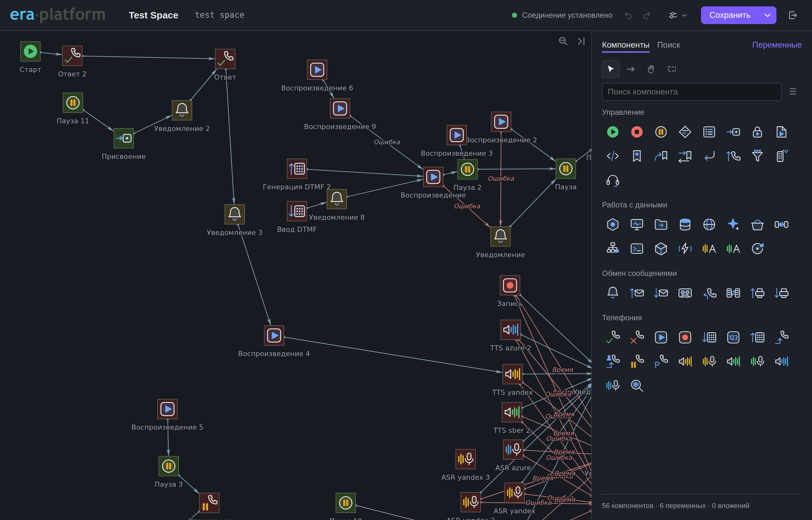Screen dimensions: 812x520
Task: Select the database component in Работа с данными
Action: [685, 224]
